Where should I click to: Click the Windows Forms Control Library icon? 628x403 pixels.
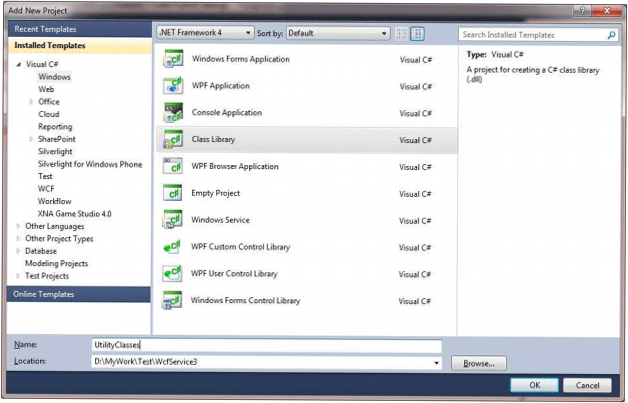(x=172, y=300)
